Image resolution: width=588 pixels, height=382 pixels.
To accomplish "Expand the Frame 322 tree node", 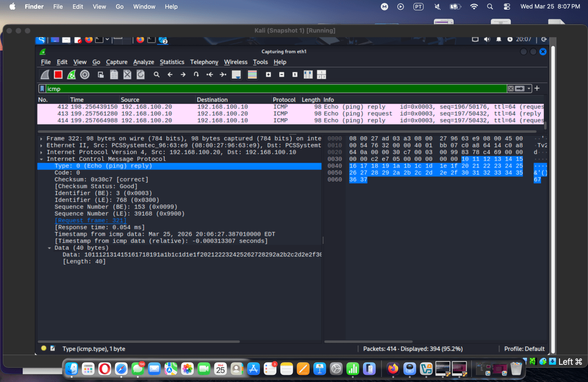I will [41, 139].
